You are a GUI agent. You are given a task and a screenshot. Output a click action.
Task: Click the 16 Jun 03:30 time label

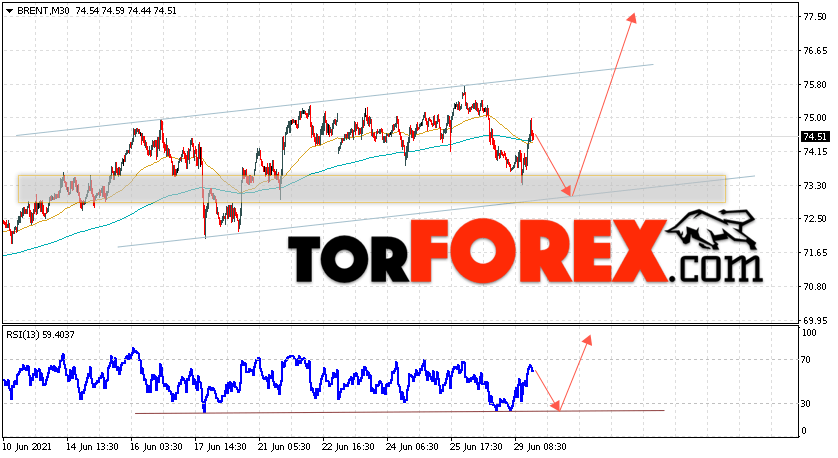pos(156,447)
